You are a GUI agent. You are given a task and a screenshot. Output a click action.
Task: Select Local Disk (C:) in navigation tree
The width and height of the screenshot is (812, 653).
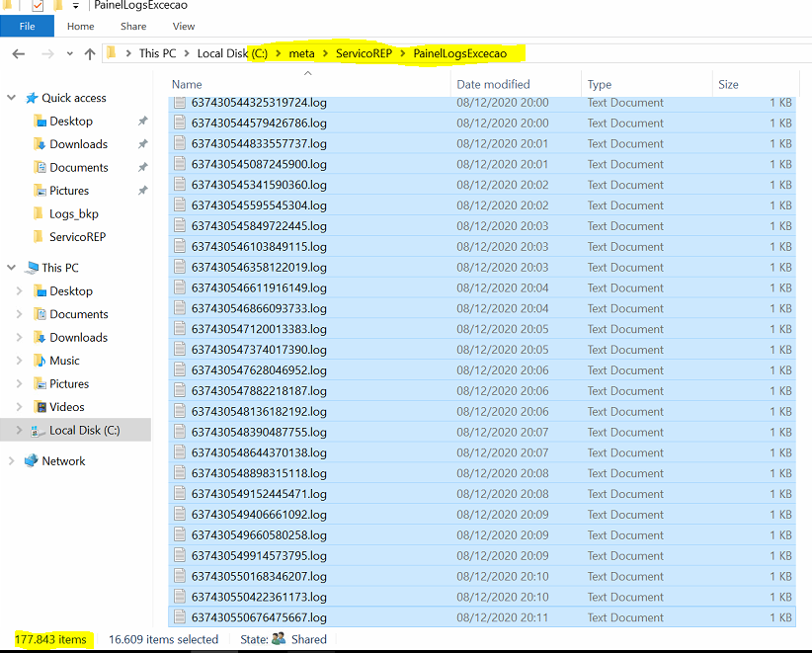coord(84,430)
